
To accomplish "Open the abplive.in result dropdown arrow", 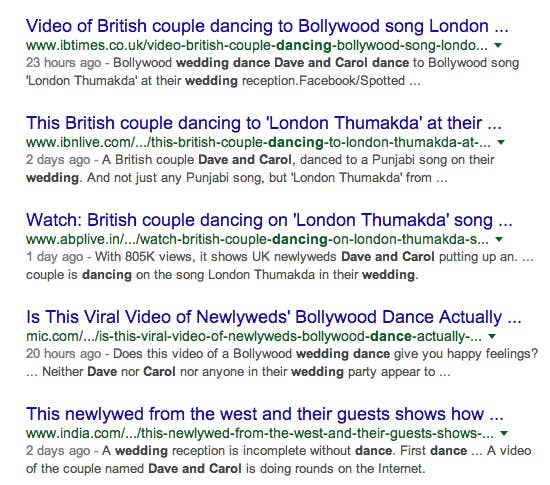I will tap(499, 240).
